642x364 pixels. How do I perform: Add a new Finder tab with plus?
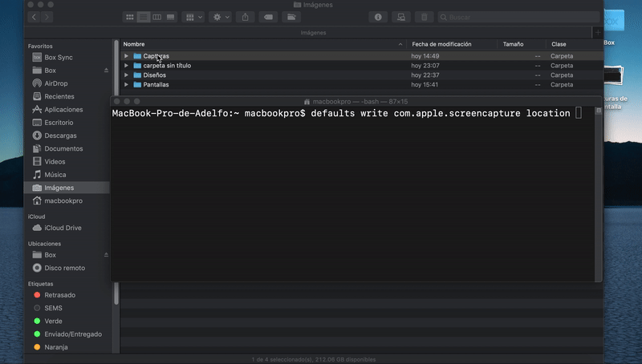coord(598,32)
